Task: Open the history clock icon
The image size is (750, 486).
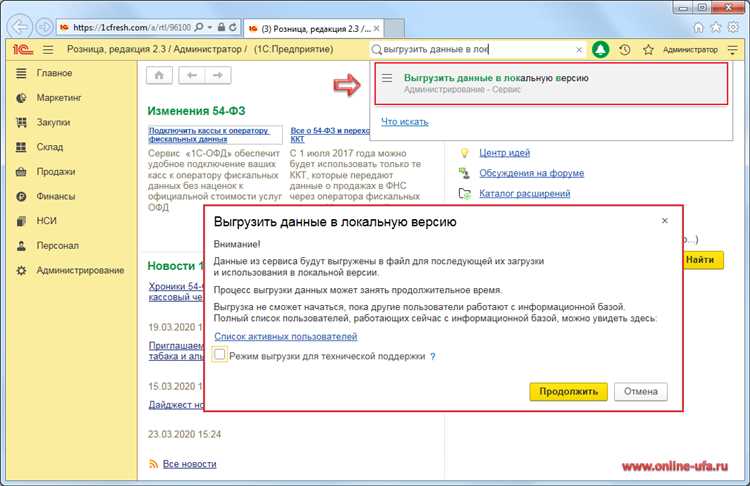Action: [624, 49]
